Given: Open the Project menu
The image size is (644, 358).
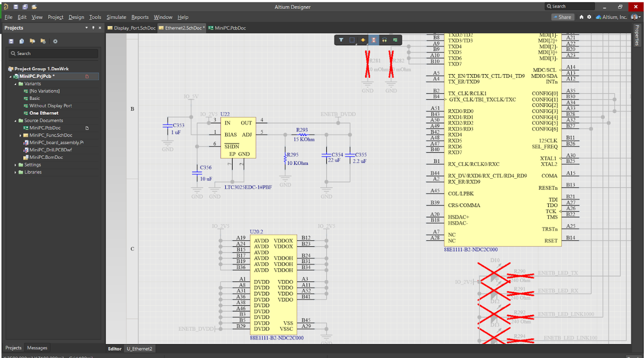Looking at the screenshot, I should click(x=56, y=17).
